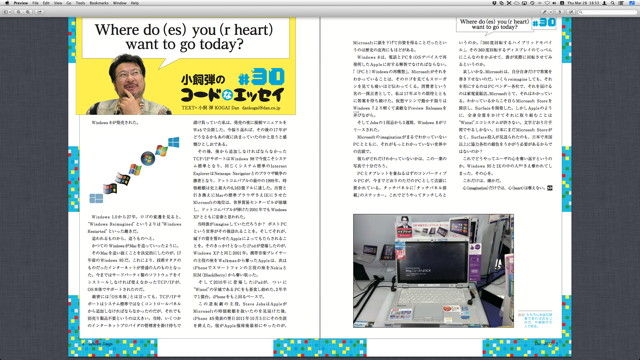The height and width of the screenshot is (360, 640).
Task: Click the Wi-Fi status icon in menu bar
Action: click(547, 3)
